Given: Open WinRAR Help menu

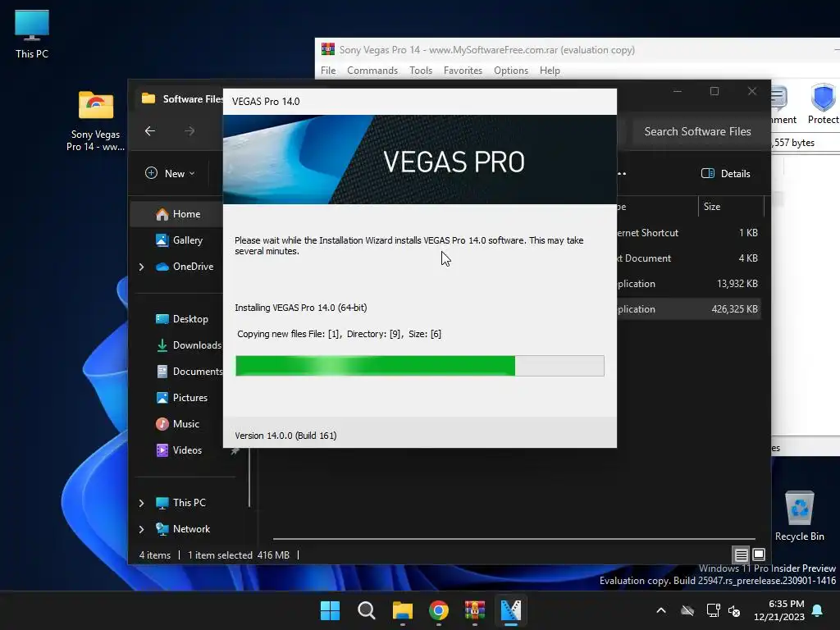Looking at the screenshot, I should click(550, 71).
